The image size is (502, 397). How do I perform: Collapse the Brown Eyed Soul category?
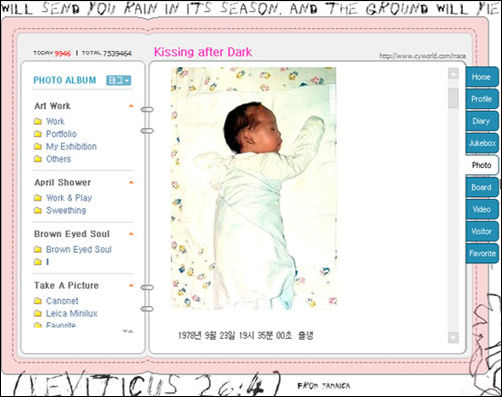pyautogui.click(x=131, y=234)
